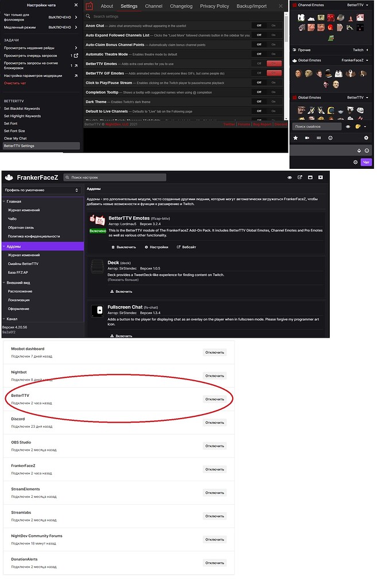Click the grid icon in the emote menu tabs
Image resolution: width=382 pixels, height=588 pixels.
pyautogui.click(x=319, y=138)
